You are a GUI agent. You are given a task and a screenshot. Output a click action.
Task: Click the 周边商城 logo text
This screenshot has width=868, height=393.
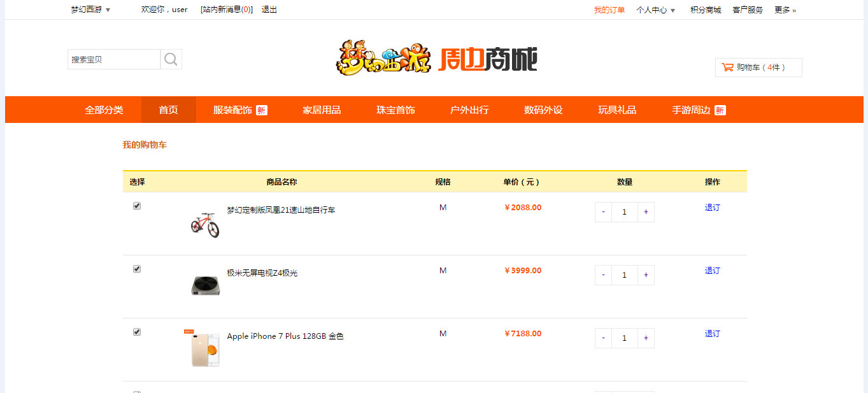click(x=488, y=59)
